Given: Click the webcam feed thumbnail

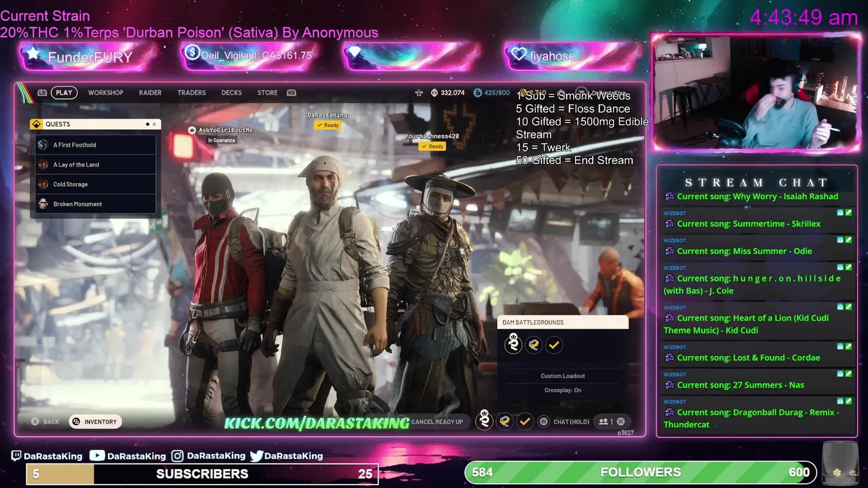Looking at the screenshot, I should (755, 93).
